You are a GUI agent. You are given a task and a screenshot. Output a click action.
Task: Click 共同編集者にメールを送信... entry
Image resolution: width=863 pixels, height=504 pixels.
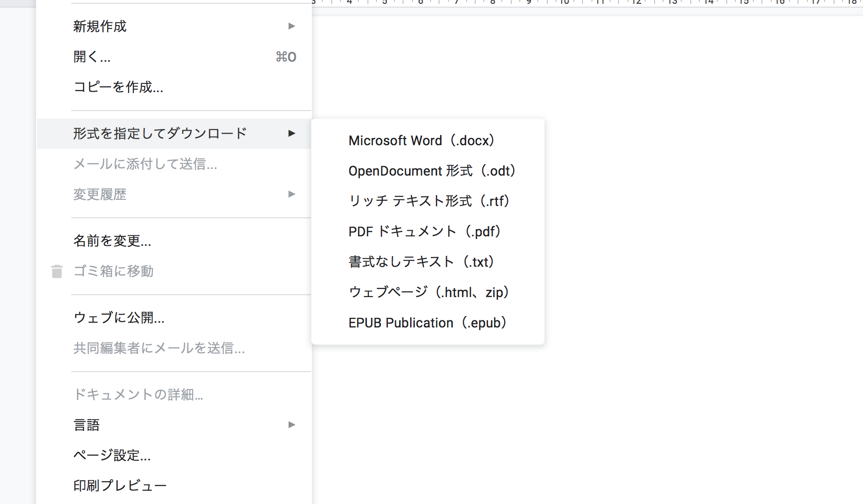[x=174, y=348]
